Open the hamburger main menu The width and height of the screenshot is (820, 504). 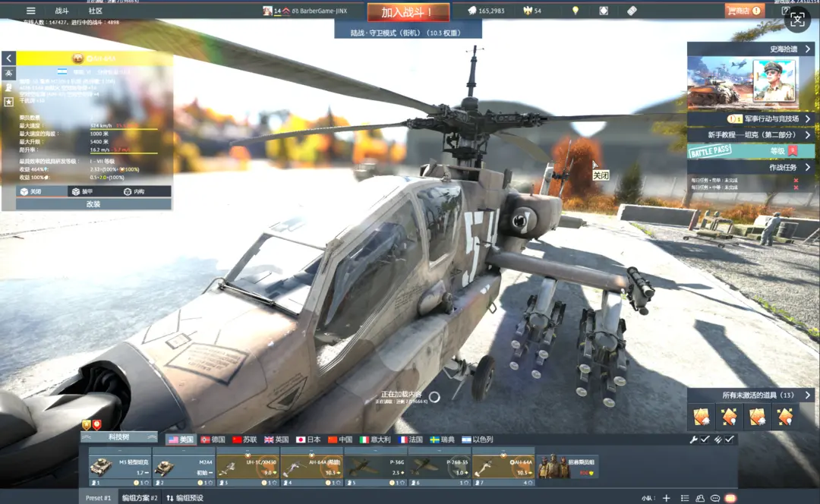pos(31,11)
